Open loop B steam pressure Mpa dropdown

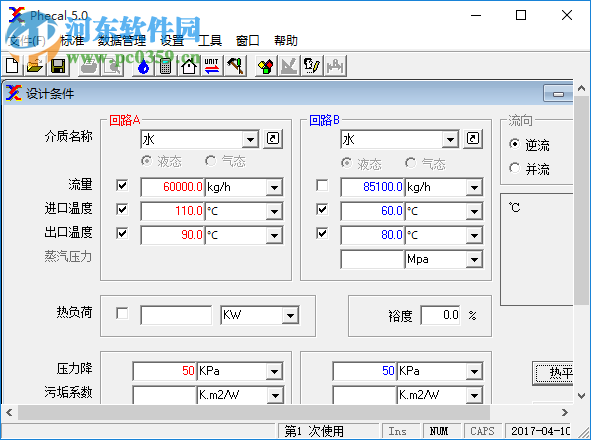[x=475, y=259]
